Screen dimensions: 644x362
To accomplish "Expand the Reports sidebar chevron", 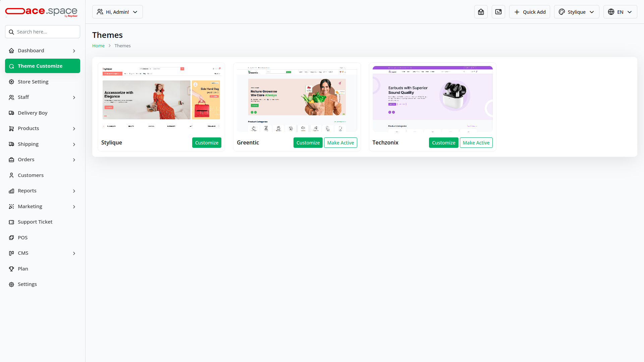I will coord(74,191).
